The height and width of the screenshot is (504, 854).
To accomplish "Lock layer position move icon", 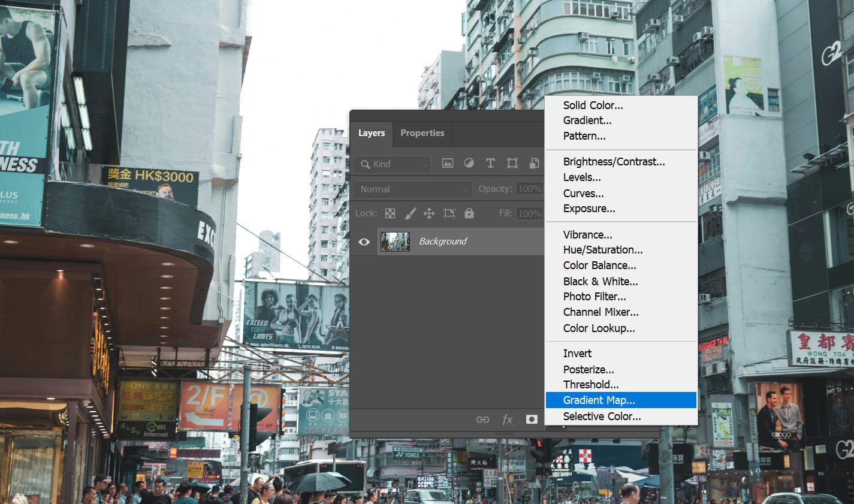I will (x=429, y=213).
